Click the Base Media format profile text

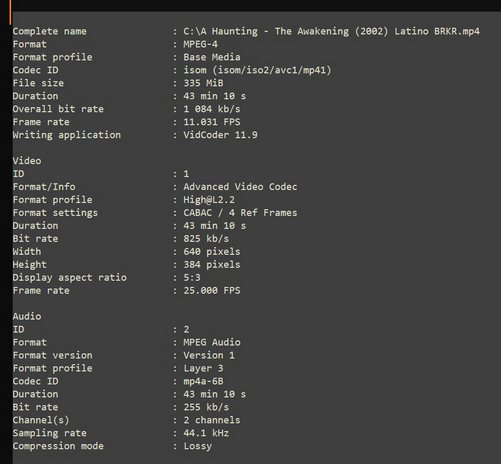(x=212, y=57)
